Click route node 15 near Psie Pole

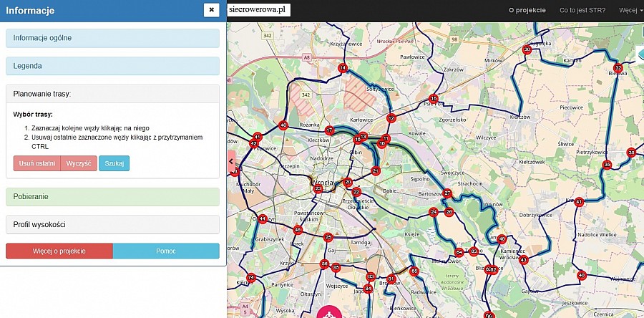coord(433,98)
